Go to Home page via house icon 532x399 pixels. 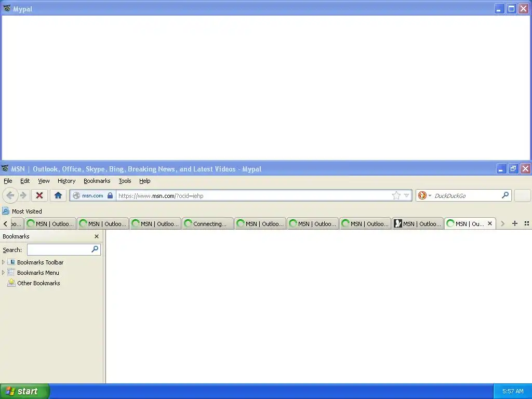(x=58, y=195)
